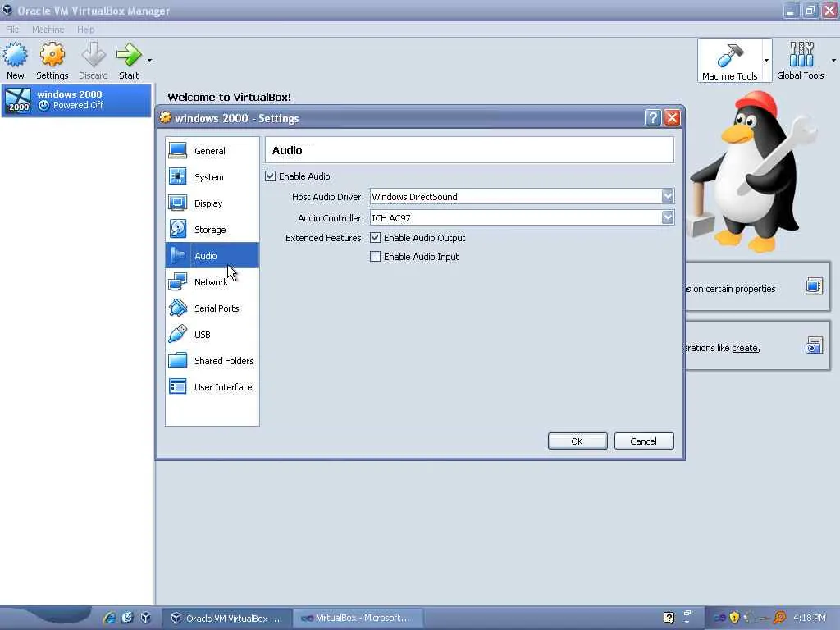The width and height of the screenshot is (840, 630).
Task: Select the Display settings category
Action: tap(212, 203)
